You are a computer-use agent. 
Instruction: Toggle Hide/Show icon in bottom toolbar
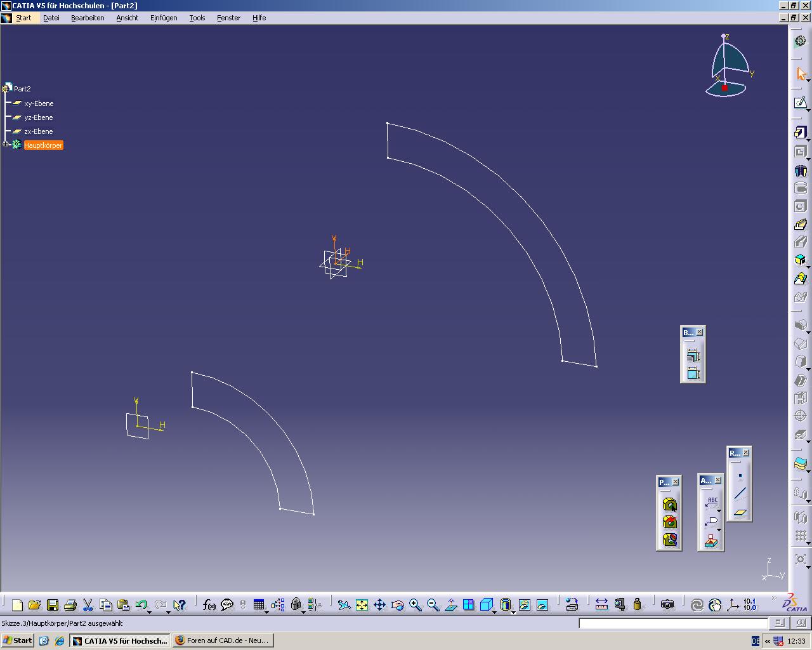pyautogui.click(x=524, y=605)
